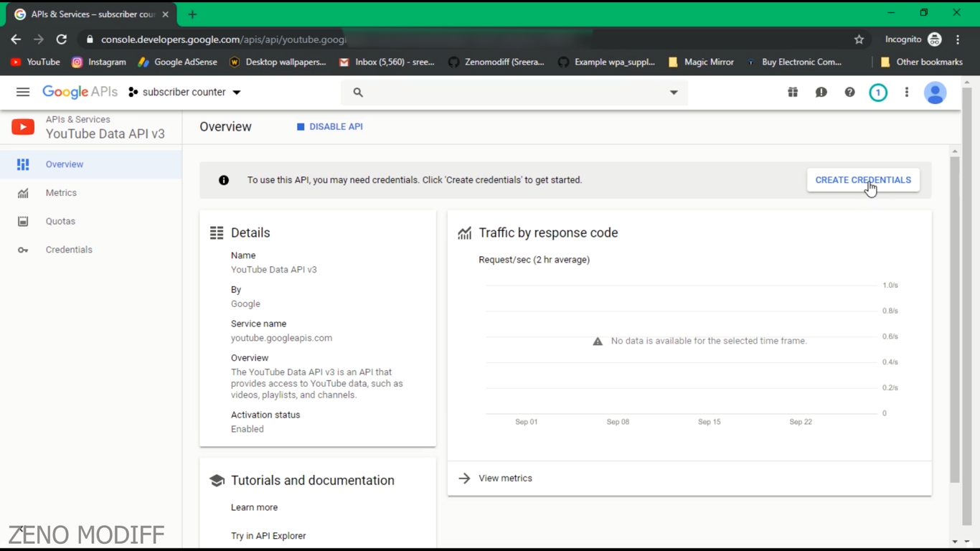Open the YouTube bookmark
Image resolution: width=980 pixels, height=551 pixels.
point(35,62)
